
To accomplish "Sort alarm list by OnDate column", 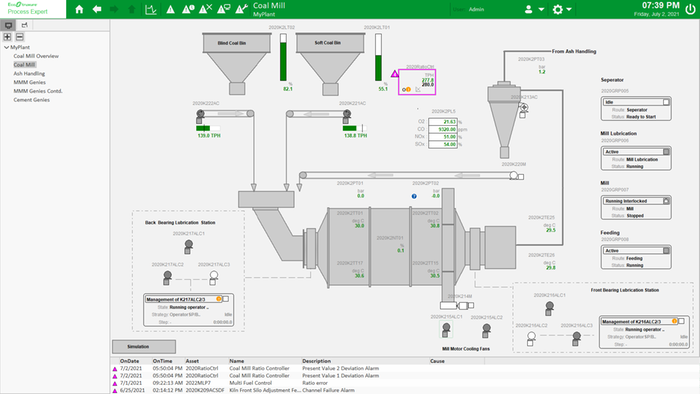I will click(x=129, y=361).
